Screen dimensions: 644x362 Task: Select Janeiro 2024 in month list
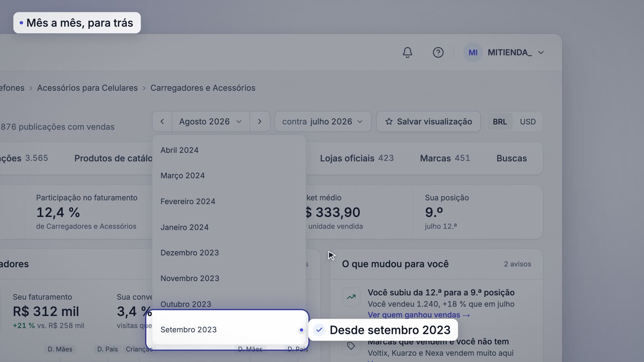point(229,227)
